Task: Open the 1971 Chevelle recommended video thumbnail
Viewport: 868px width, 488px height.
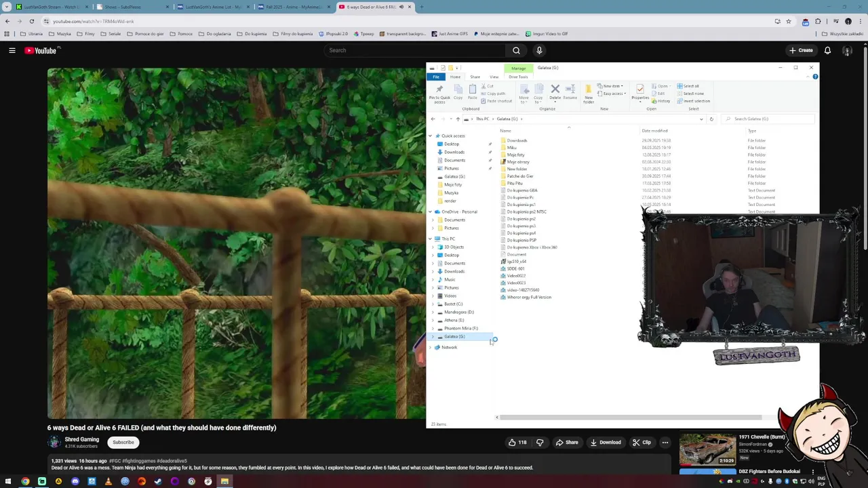Action: pyautogui.click(x=707, y=449)
